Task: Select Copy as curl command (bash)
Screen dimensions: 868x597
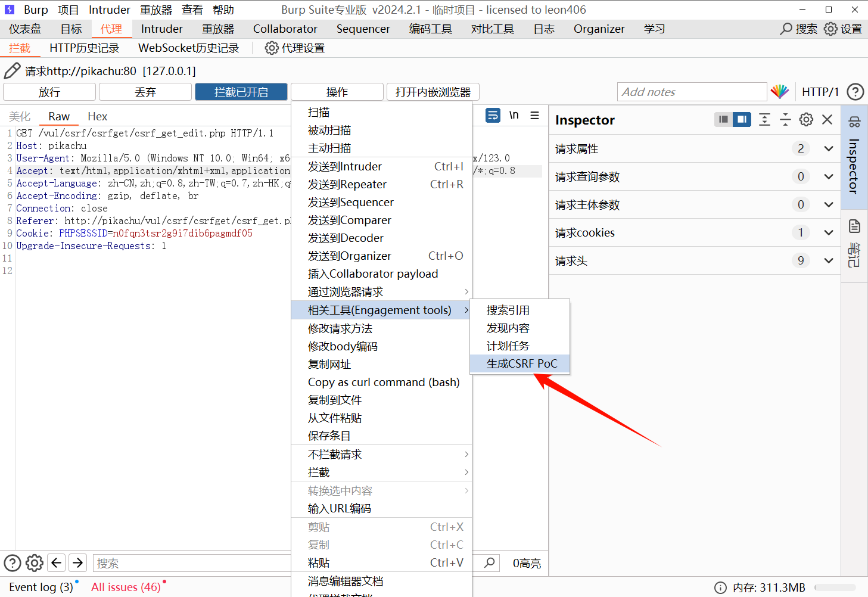Action: tap(381, 383)
